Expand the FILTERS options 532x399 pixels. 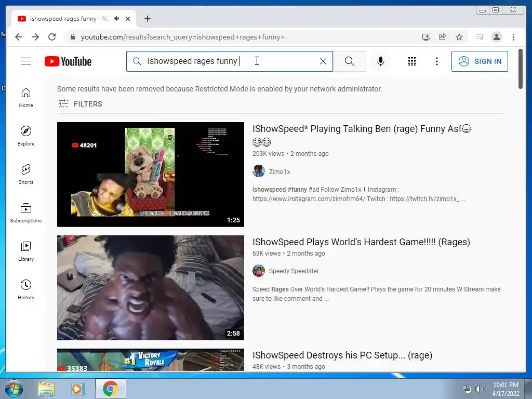pyautogui.click(x=80, y=104)
